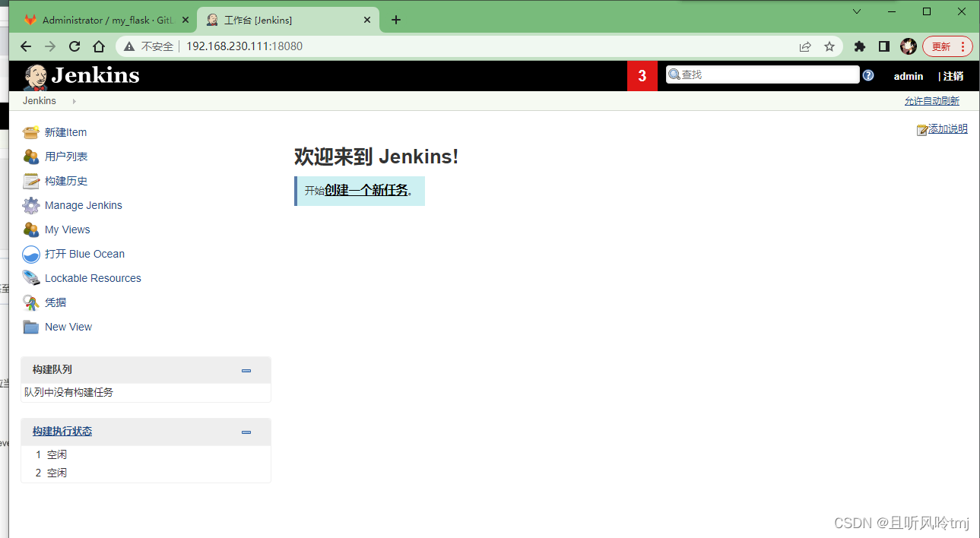Viewport: 980px width, 538px height.
Task: Expand the Jenkins breadcrumb arrow menu
Action: tap(74, 101)
